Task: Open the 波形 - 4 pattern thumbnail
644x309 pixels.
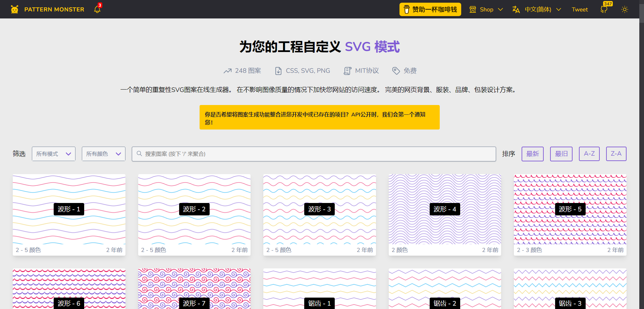Action: pos(445,209)
